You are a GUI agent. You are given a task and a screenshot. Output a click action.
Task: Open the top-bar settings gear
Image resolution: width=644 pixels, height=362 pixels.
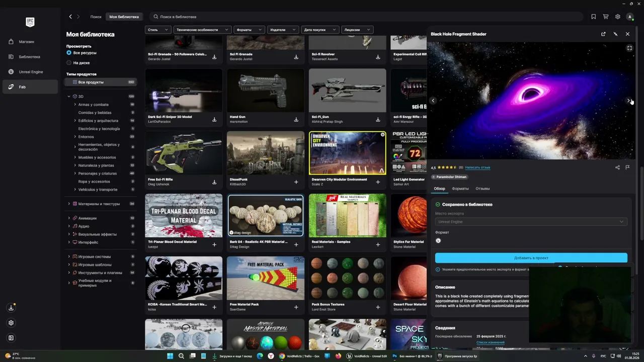click(x=618, y=17)
